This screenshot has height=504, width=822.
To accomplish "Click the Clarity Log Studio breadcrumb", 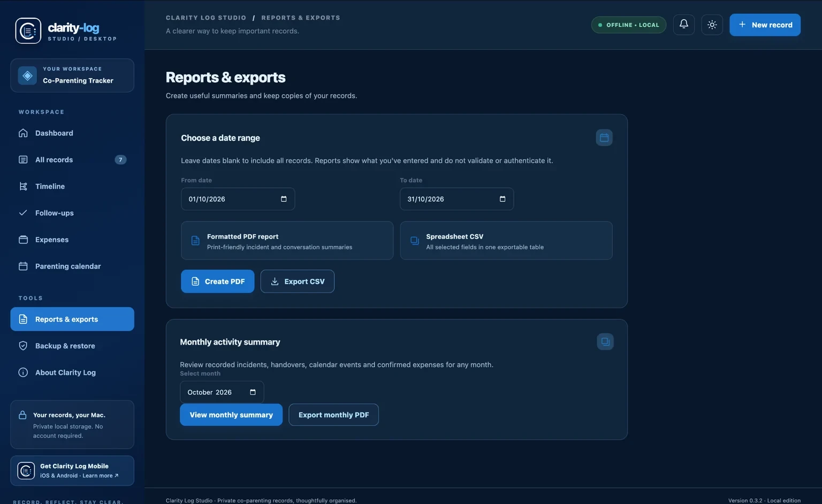I will (206, 18).
